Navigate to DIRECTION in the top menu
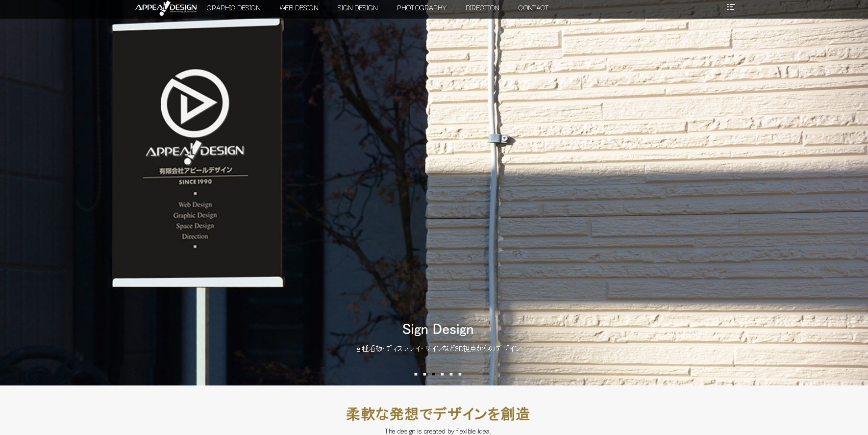Viewport: 868px width, 435px height. point(482,8)
